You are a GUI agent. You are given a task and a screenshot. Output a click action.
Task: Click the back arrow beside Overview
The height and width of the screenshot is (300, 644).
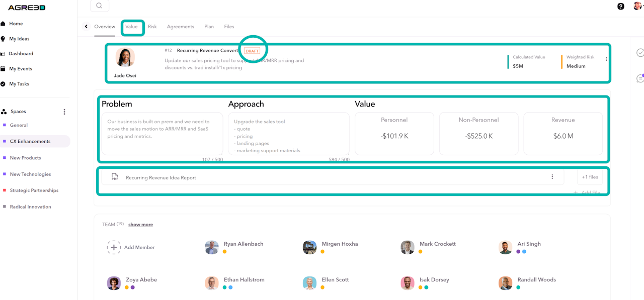pyautogui.click(x=86, y=27)
